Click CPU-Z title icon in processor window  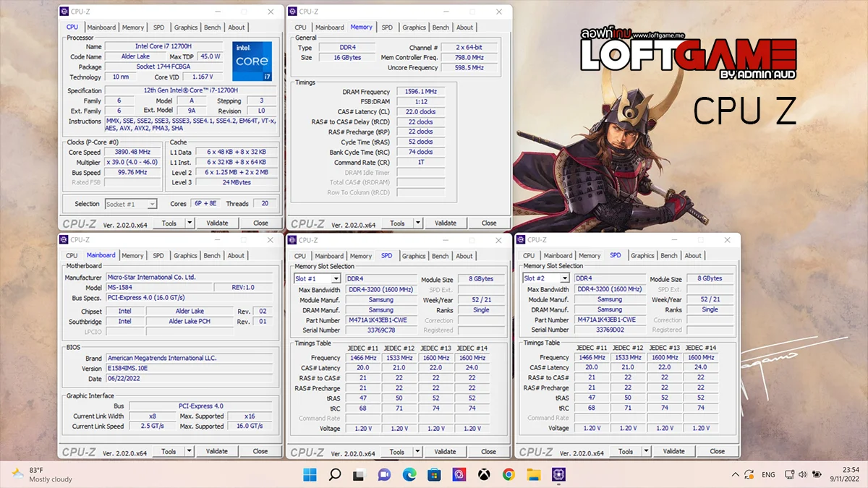point(64,12)
